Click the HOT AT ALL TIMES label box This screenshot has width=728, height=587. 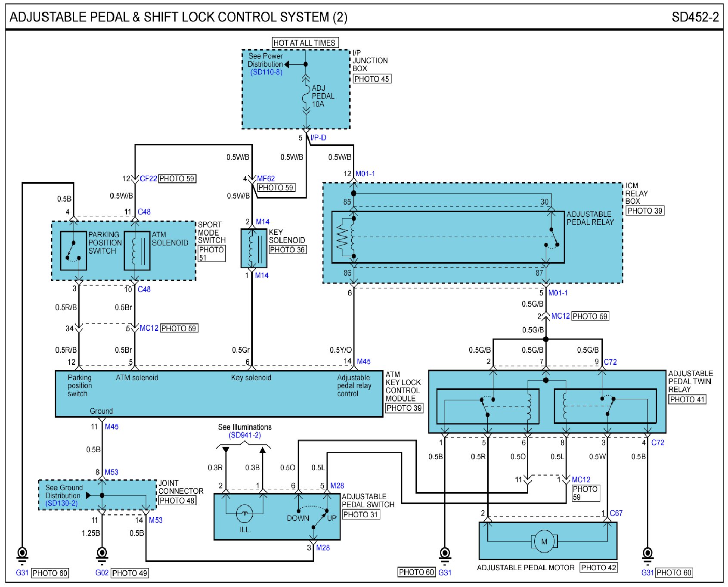[x=304, y=43]
